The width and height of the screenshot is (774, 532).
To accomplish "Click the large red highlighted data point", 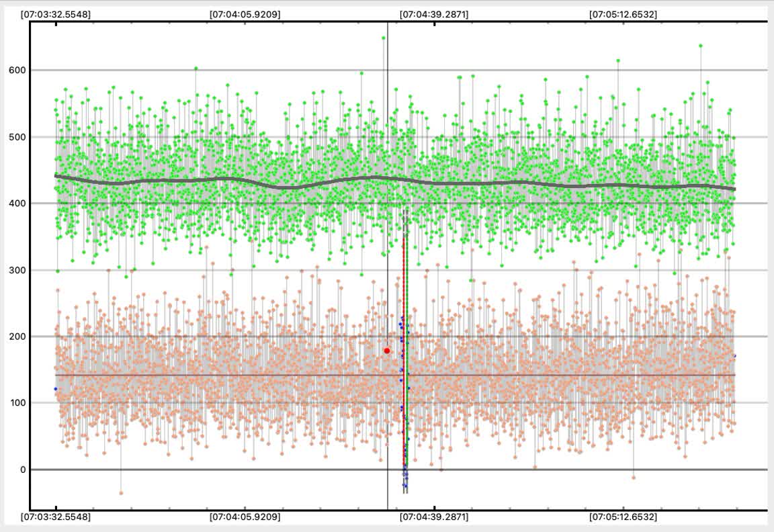I will point(387,351).
